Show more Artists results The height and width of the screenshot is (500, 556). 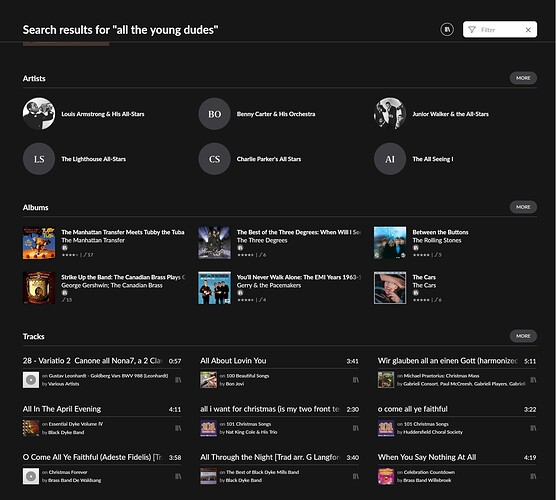click(523, 78)
